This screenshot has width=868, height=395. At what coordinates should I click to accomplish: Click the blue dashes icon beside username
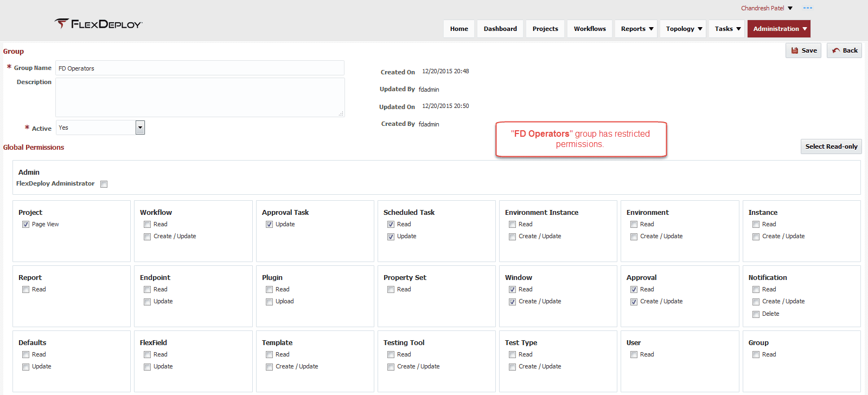[808, 8]
